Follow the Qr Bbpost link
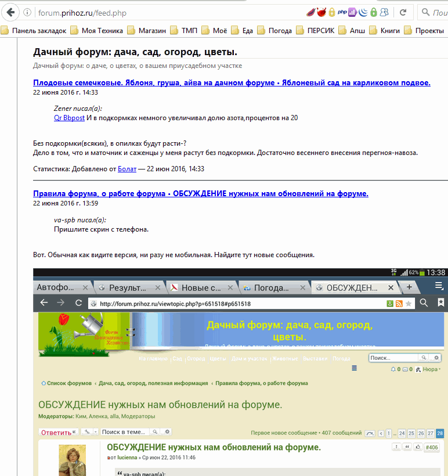The height and width of the screenshot is (476, 448). coord(69,118)
